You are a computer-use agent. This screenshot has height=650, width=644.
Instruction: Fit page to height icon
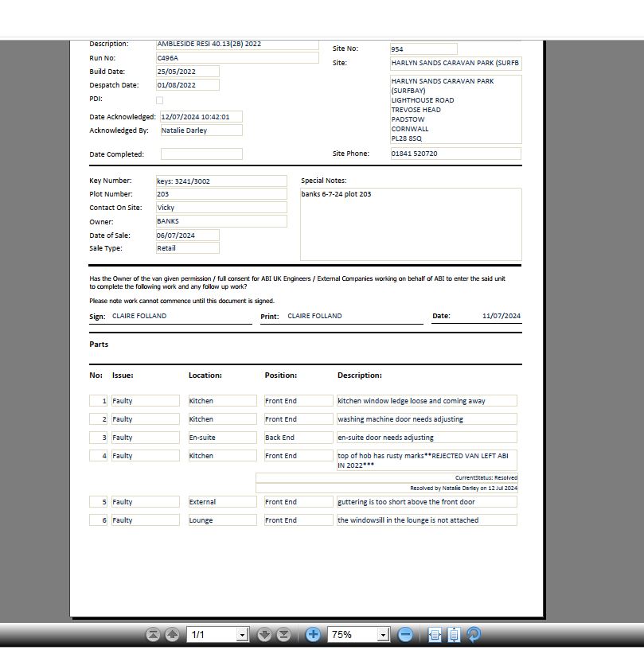[x=454, y=635]
